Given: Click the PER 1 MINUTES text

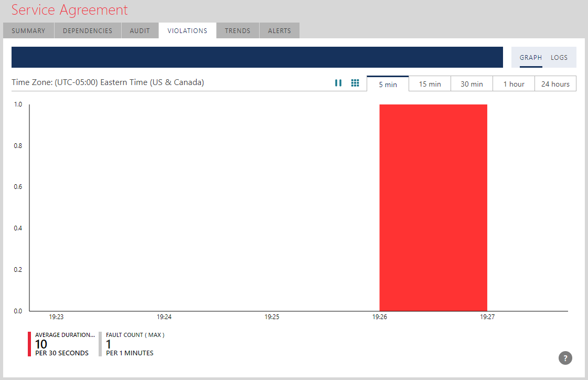Looking at the screenshot, I should pyautogui.click(x=130, y=353).
